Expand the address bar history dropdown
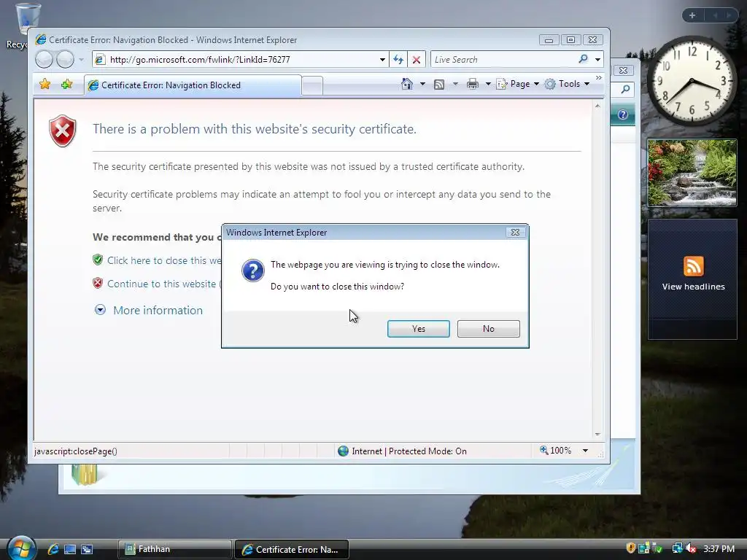Image resolution: width=747 pixels, height=560 pixels. pyautogui.click(x=382, y=60)
